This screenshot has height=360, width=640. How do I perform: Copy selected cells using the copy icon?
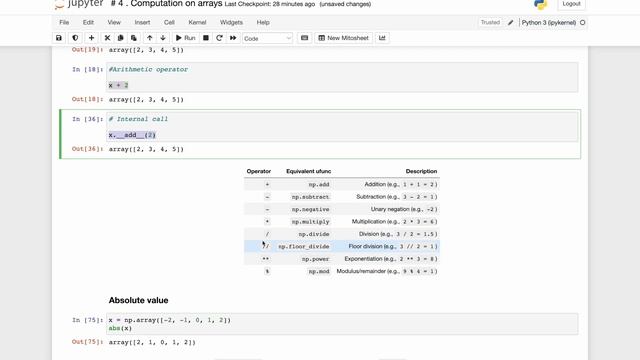coord(120,38)
